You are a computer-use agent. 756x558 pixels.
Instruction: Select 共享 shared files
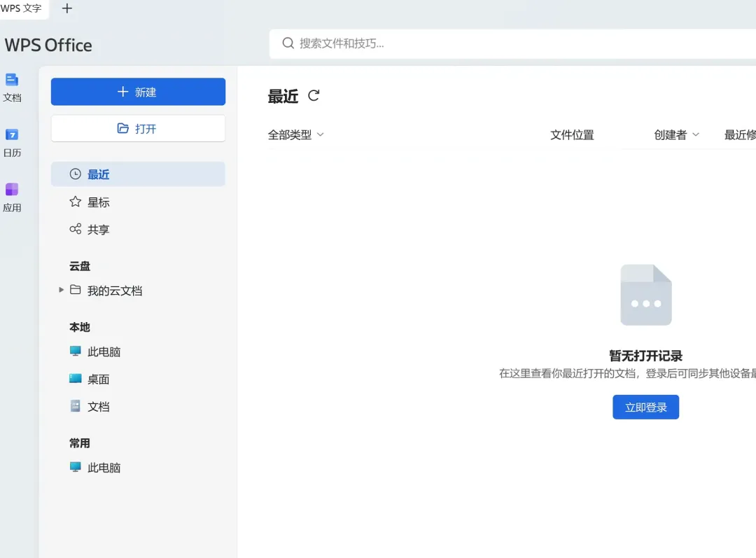pyautogui.click(x=138, y=230)
